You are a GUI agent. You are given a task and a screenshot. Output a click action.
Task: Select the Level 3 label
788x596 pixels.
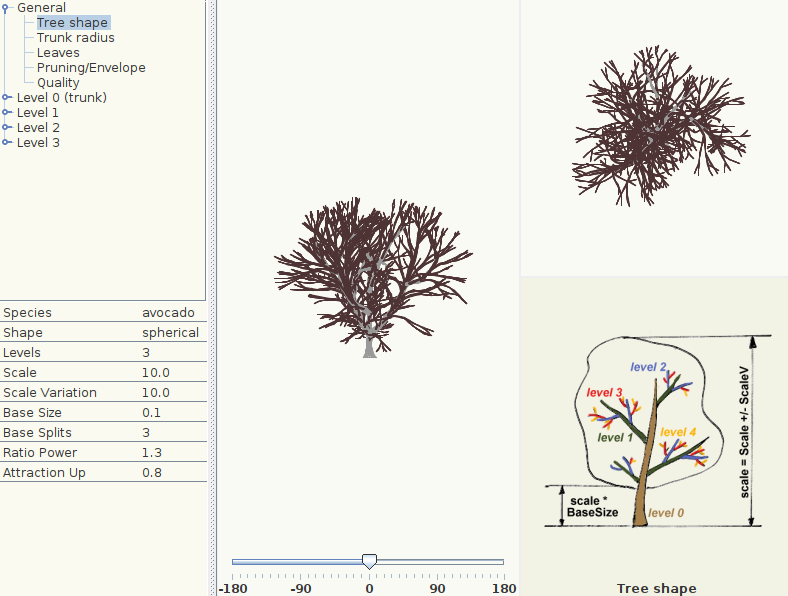38,143
